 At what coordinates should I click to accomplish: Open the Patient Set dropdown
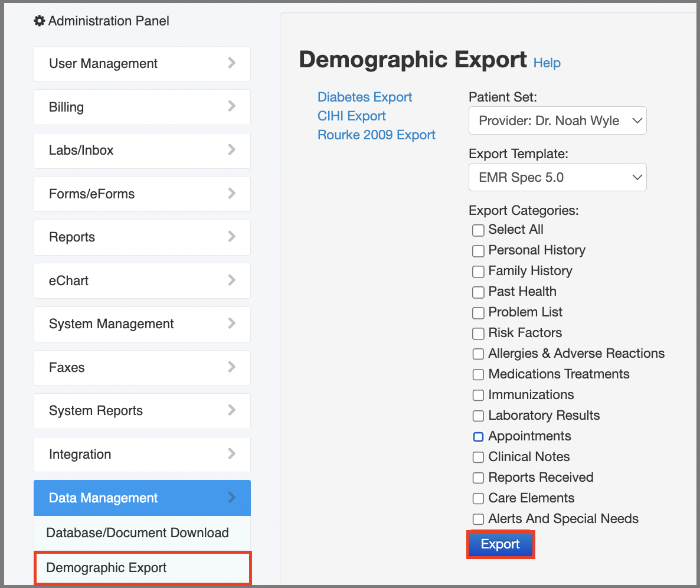[x=557, y=120]
